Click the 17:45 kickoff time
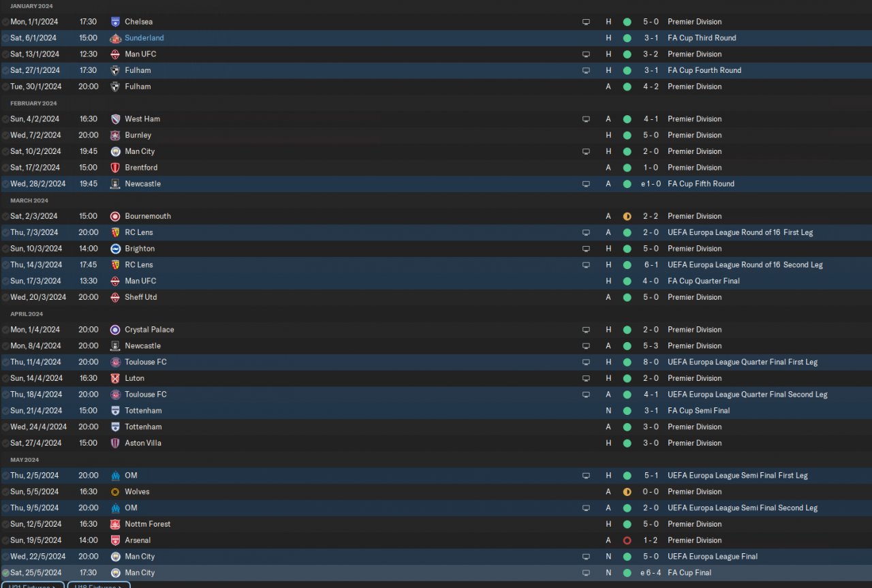 89,265
